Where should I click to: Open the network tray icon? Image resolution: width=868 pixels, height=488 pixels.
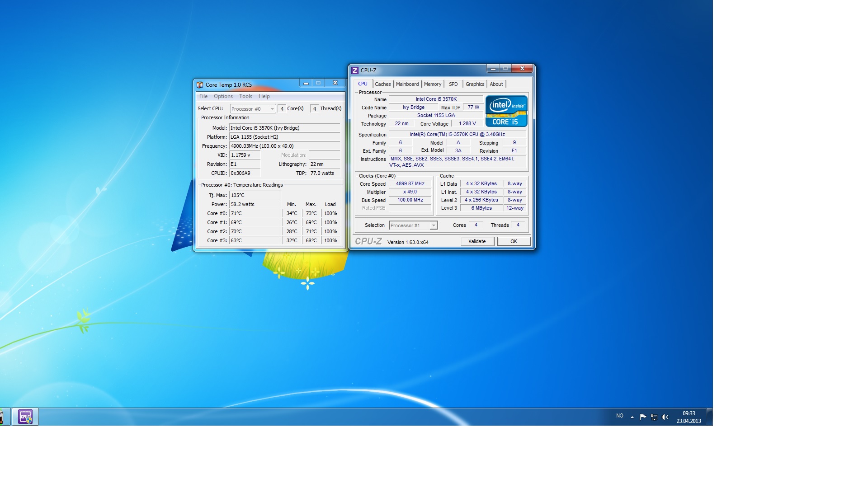(654, 417)
